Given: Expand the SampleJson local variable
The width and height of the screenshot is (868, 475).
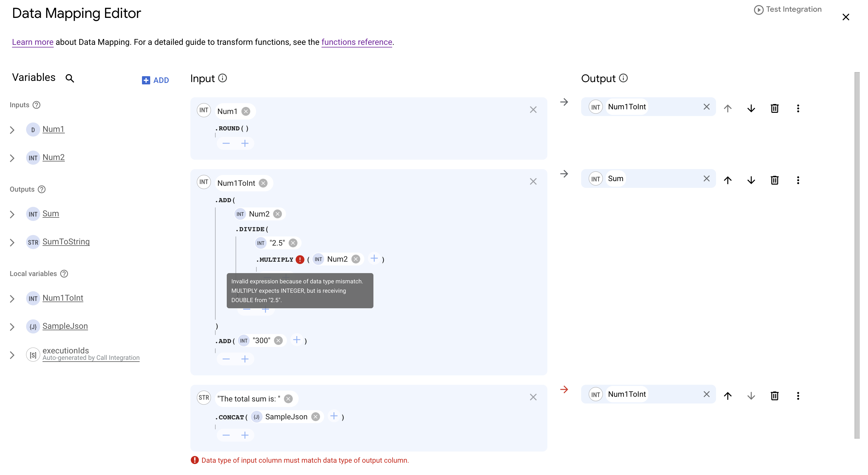Looking at the screenshot, I should (12, 326).
